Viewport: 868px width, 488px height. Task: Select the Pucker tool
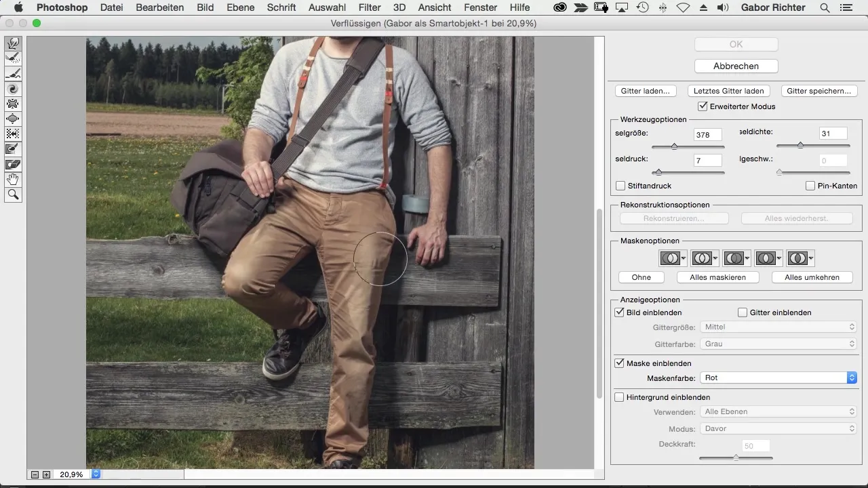(x=13, y=104)
